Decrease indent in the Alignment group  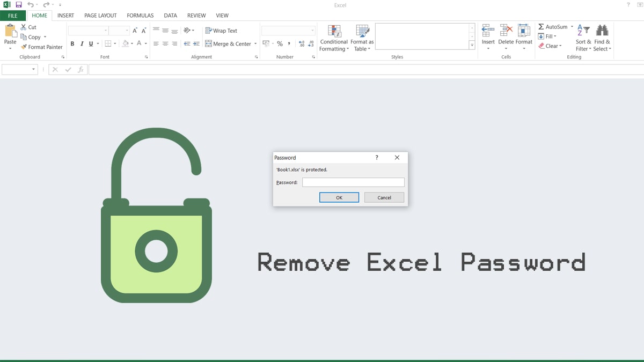(187, 43)
